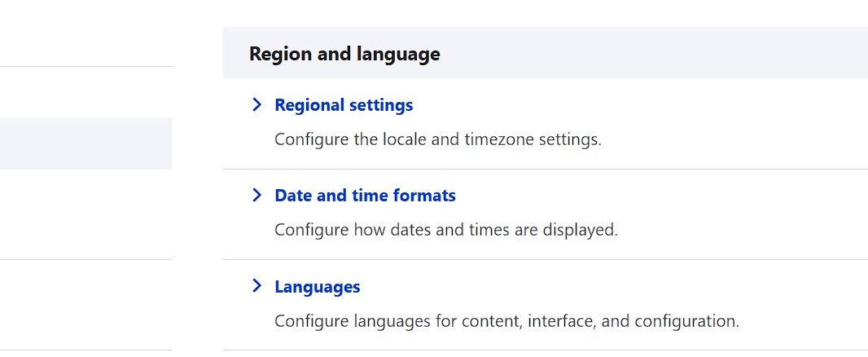Click the word 'Region' in the section heading
Image resolution: width=868 pixels, height=357 pixels.
(278, 54)
